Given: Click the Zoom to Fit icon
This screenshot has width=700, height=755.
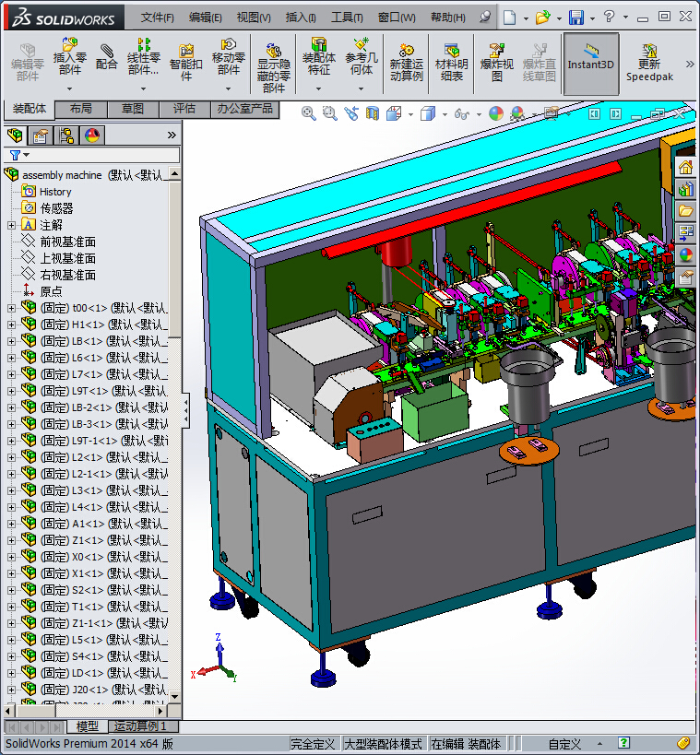Looking at the screenshot, I should pos(308,113).
